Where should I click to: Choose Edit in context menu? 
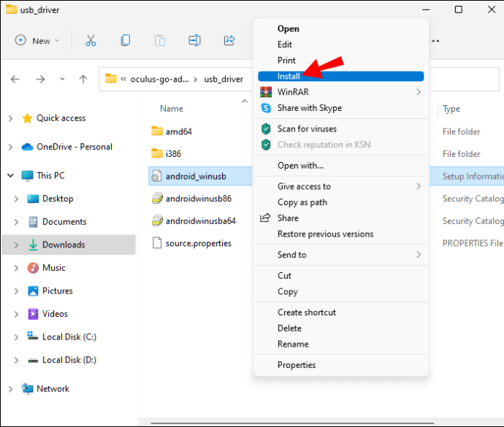pyautogui.click(x=340, y=45)
